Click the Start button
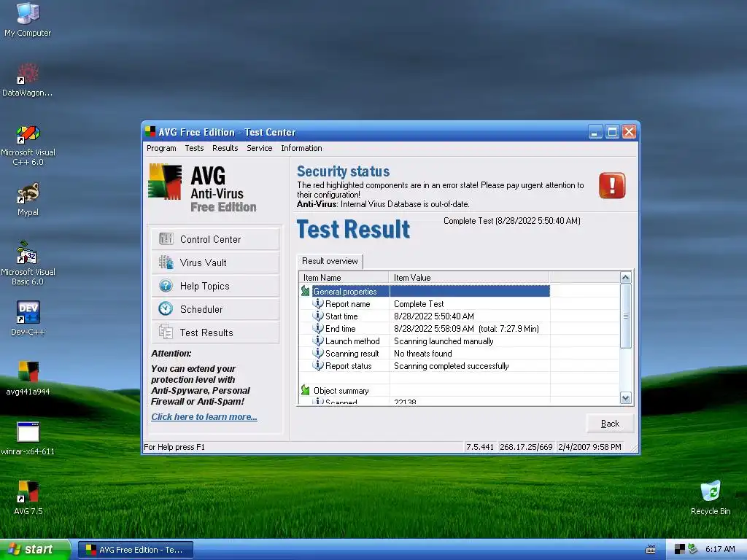The width and height of the screenshot is (747, 560). (x=35, y=550)
